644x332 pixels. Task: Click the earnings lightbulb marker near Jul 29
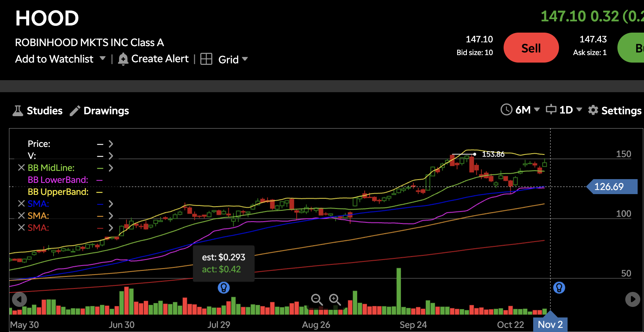tap(224, 288)
